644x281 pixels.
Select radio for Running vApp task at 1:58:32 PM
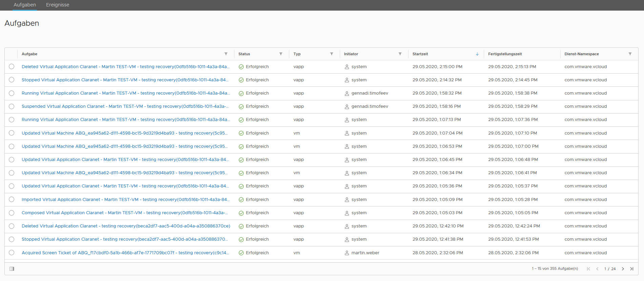12,93
